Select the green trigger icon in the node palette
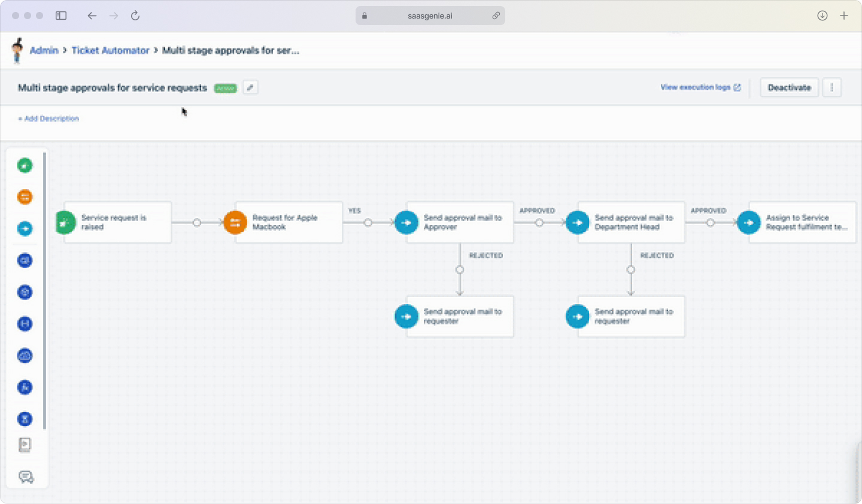Screen dimensions: 862x504 click(25, 165)
